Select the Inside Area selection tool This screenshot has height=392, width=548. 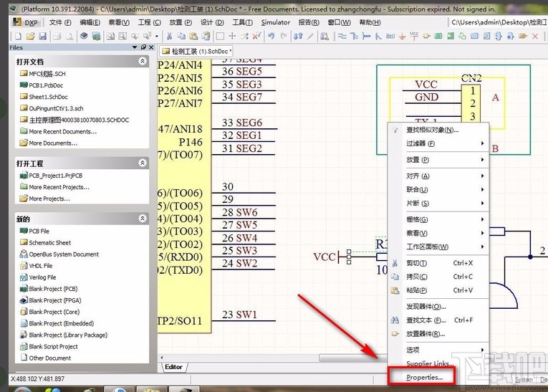click(220, 36)
